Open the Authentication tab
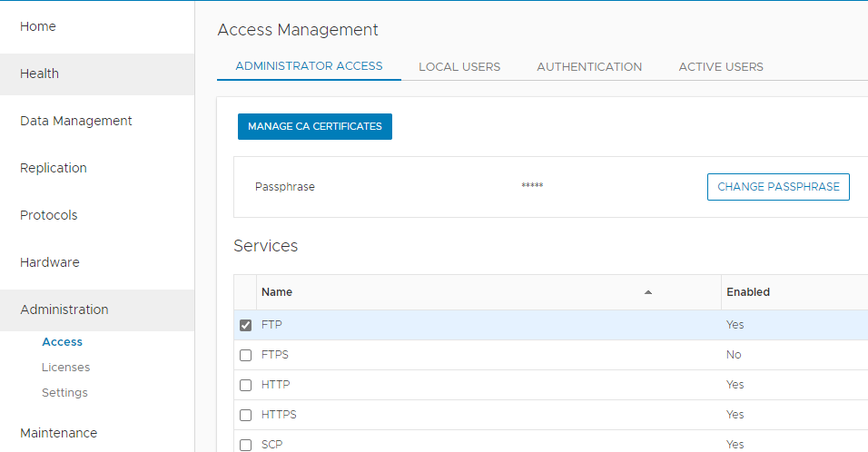The width and height of the screenshot is (868, 452). click(589, 66)
